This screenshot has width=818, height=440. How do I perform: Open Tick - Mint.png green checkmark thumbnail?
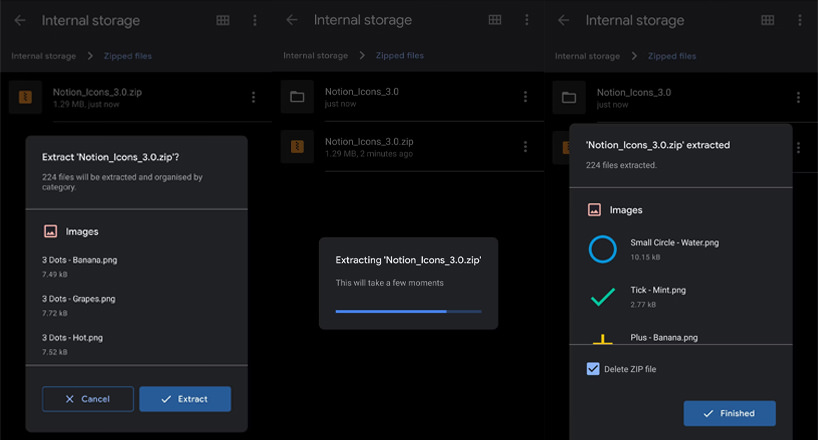(x=603, y=296)
